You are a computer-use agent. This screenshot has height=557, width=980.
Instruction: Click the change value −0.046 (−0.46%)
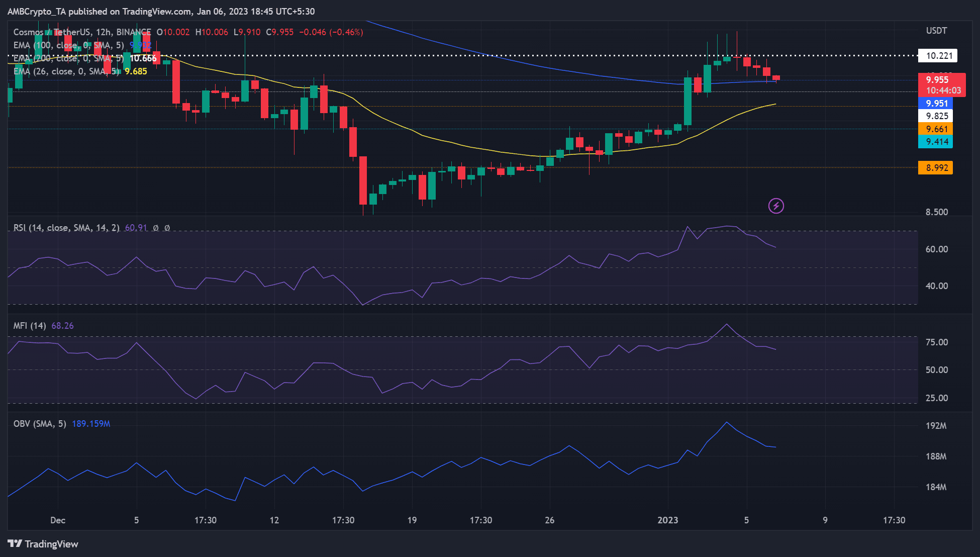pos(331,32)
